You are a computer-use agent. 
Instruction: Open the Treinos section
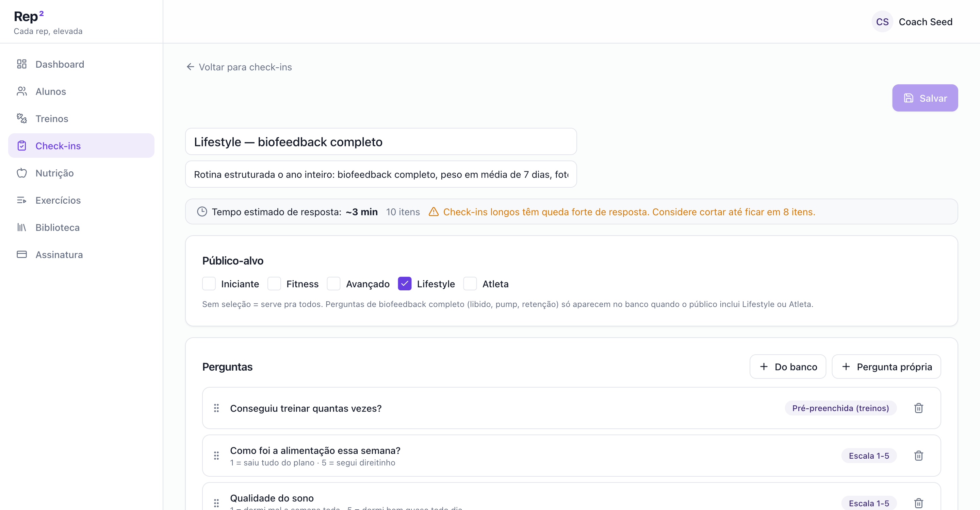coord(81,119)
